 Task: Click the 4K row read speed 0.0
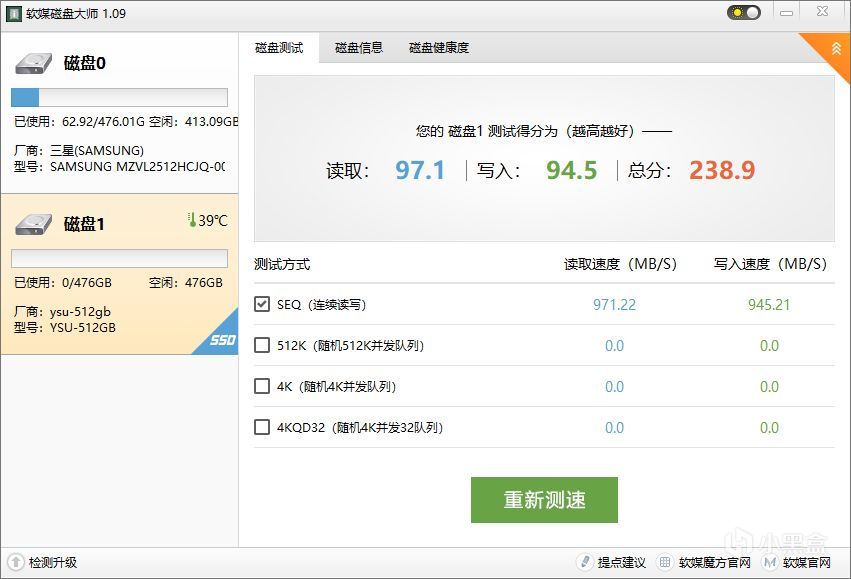(x=614, y=386)
